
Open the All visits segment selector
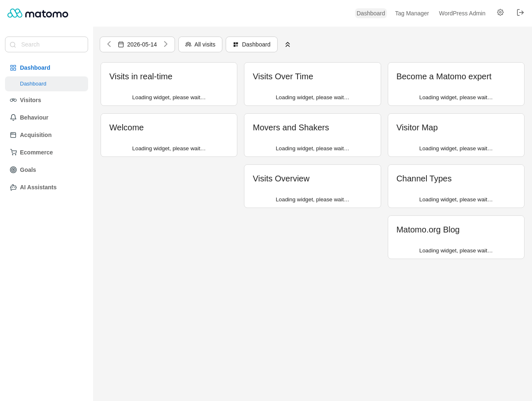(200, 44)
